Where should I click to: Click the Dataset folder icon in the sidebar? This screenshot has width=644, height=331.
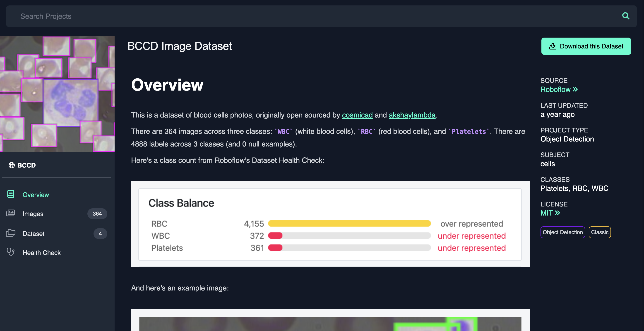pos(10,233)
